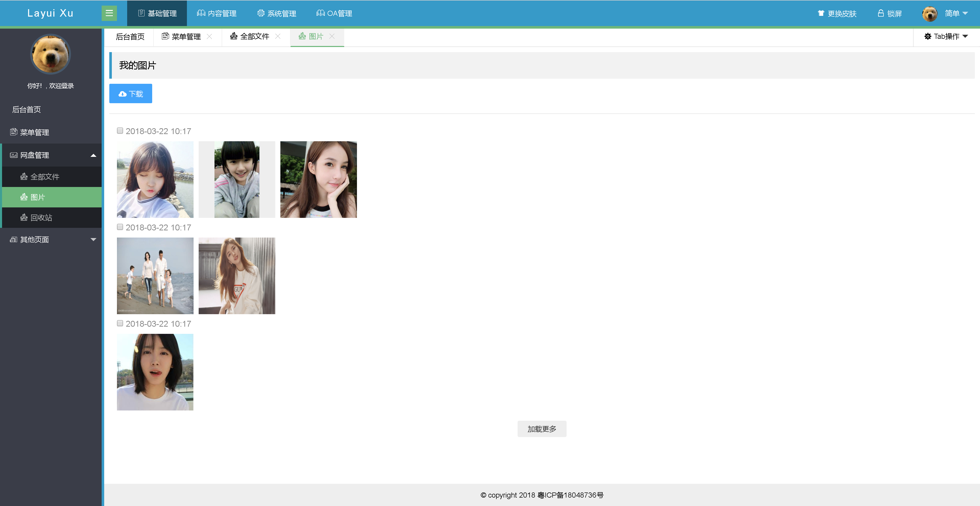Click the OA管理 book icon
Image resolution: width=980 pixels, height=506 pixels.
pos(320,13)
